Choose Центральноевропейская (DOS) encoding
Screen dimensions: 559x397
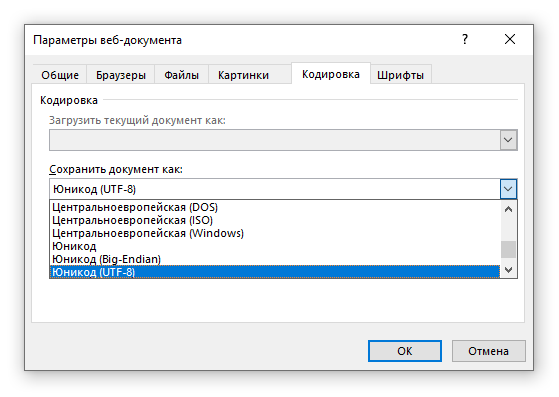(x=275, y=207)
